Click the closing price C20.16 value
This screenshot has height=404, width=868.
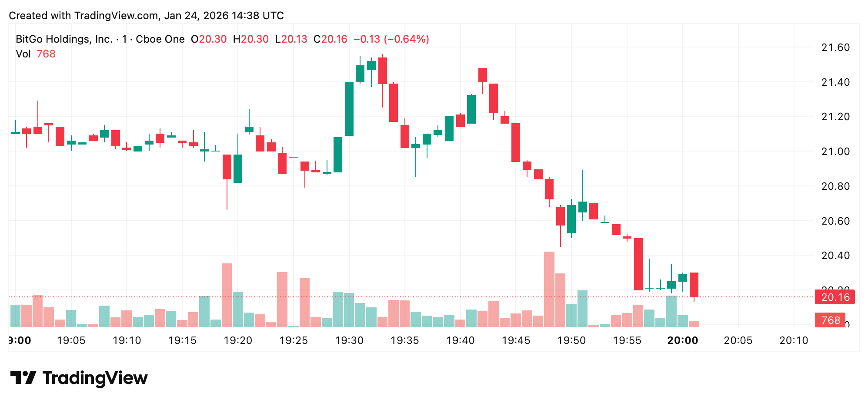pyautogui.click(x=331, y=39)
